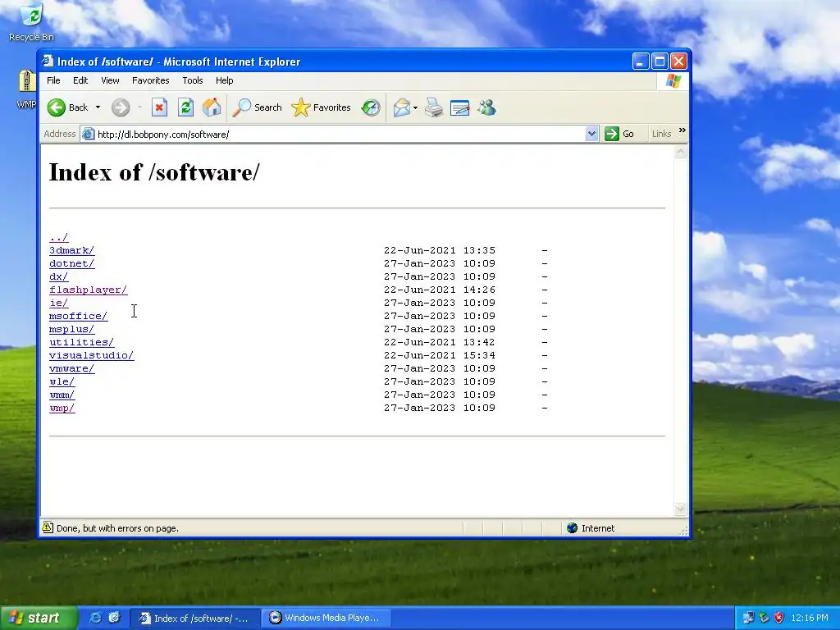This screenshot has width=840, height=630.
Task: Open the ie/ folder link
Action: pyautogui.click(x=58, y=303)
